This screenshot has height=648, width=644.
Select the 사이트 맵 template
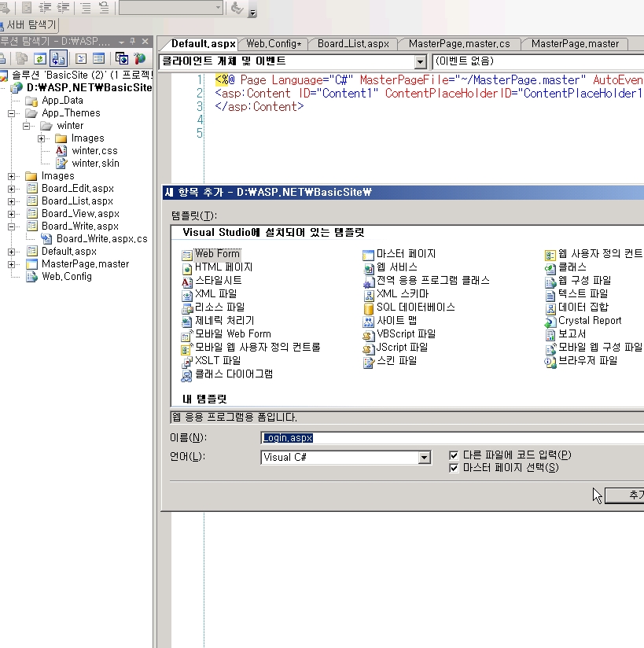[390, 321]
